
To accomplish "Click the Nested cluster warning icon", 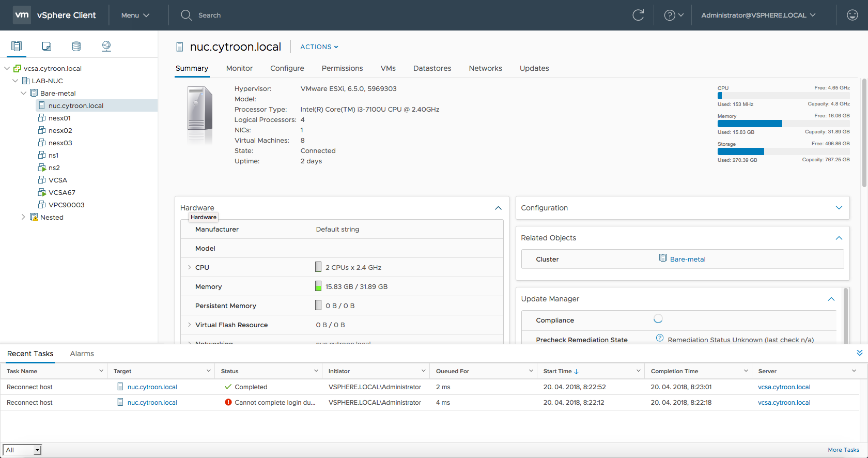I will click(x=34, y=217).
